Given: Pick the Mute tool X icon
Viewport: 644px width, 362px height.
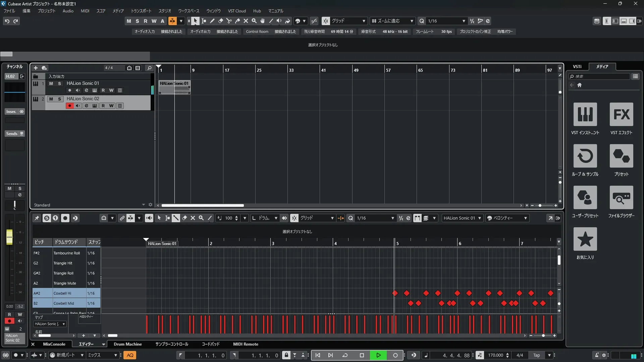Looking at the screenshot, I should pyautogui.click(x=246, y=21).
